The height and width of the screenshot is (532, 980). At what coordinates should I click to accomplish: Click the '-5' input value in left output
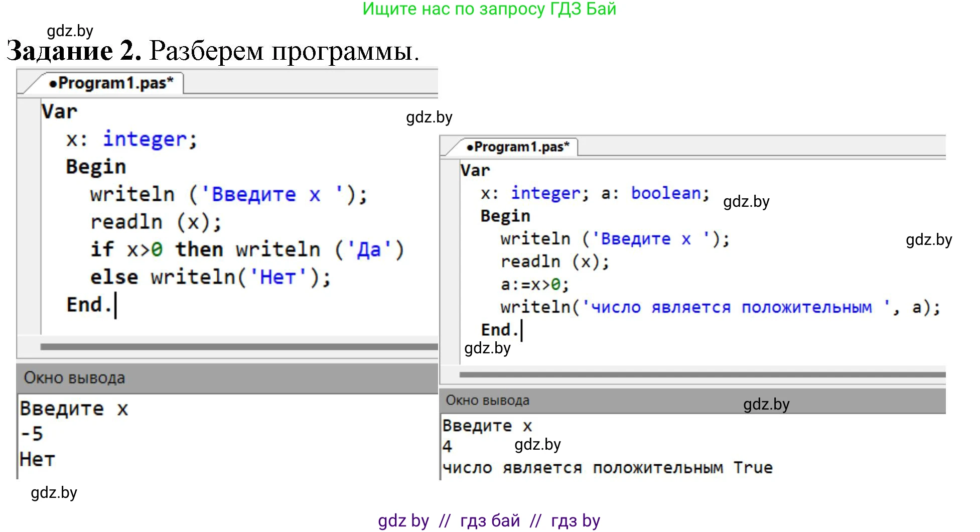(32, 434)
